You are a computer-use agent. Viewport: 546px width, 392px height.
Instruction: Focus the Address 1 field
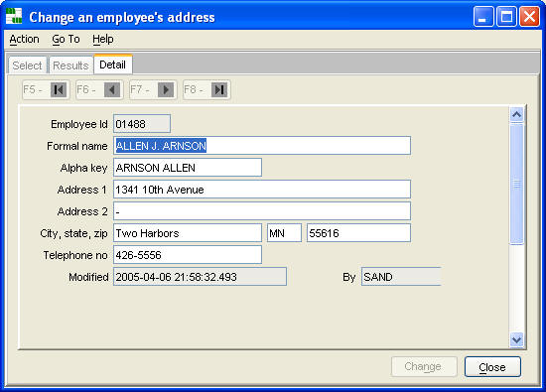[x=262, y=190]
